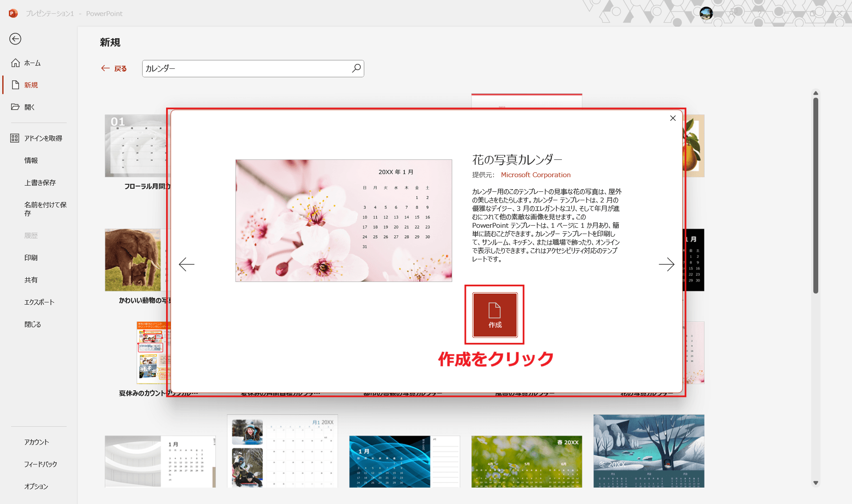This screenshot has width=852, height=504.
Task: Open ホーム from the sidebar
Action: [x=31, y=63]
